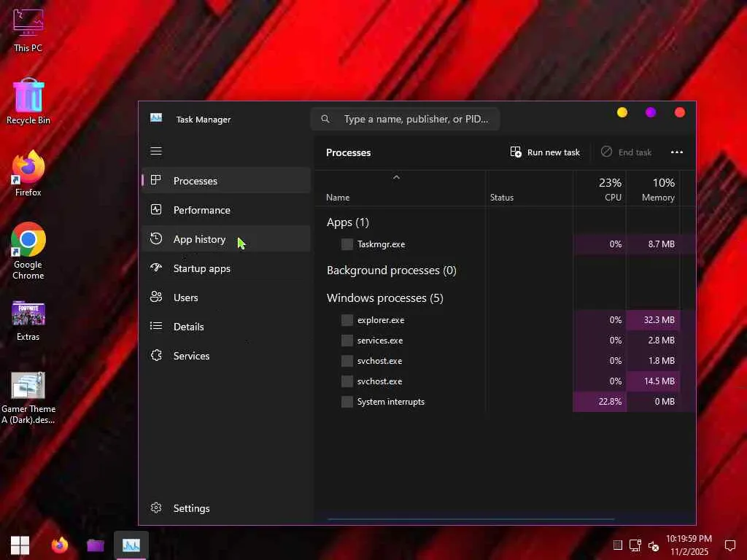Image resolution: width=747 pixels, height=560 pixels.
Task: Click the sort arrow above the Name column
Action: tap(396, 177)
